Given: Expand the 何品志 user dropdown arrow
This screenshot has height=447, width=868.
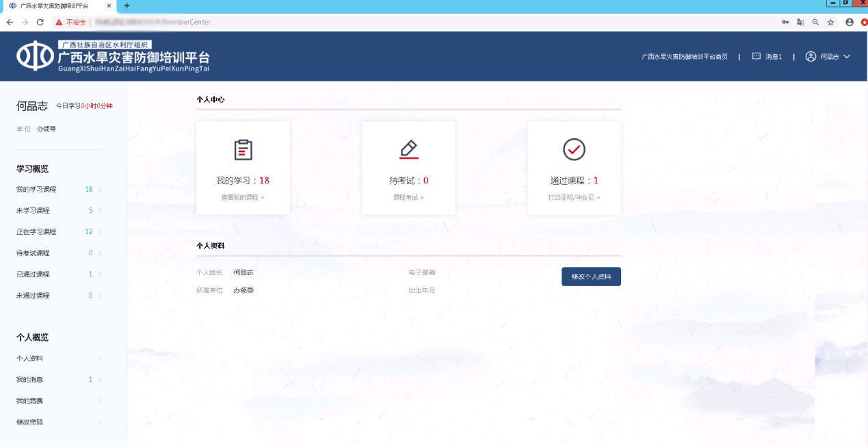Looking at the screenshot, I should pyautogui.click(x=847, y=56).
